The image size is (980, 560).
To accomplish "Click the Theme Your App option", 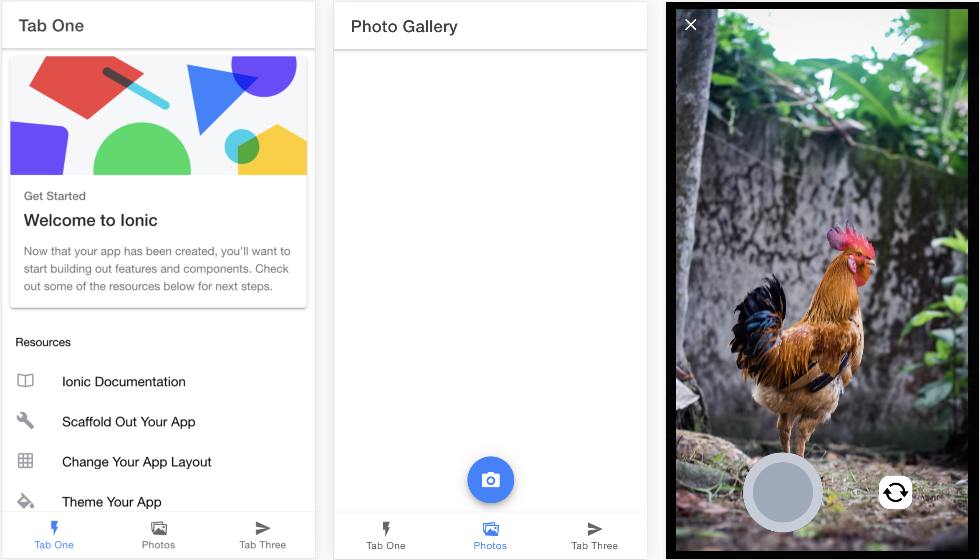I will [x=111, y=501].
